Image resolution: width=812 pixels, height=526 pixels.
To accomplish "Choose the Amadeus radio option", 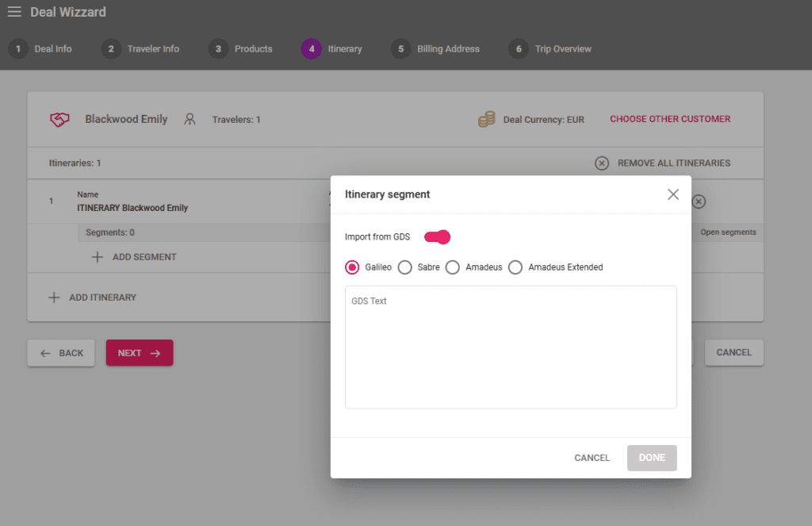I will tap(453, 267).
